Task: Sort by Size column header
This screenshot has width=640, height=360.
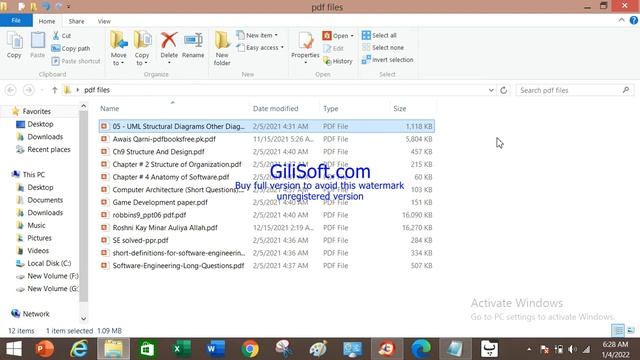Action: point(412,109)
